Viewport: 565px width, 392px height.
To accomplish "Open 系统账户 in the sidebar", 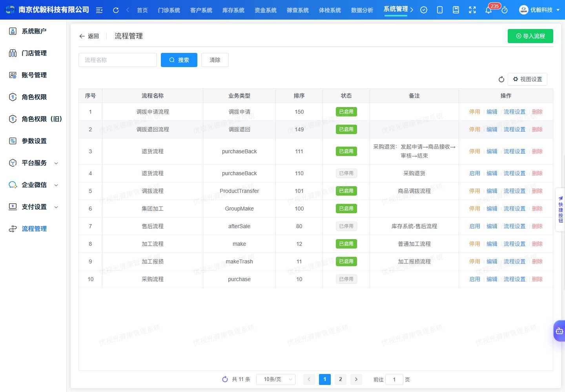I will pyautogui.click(x=33, y=31).
